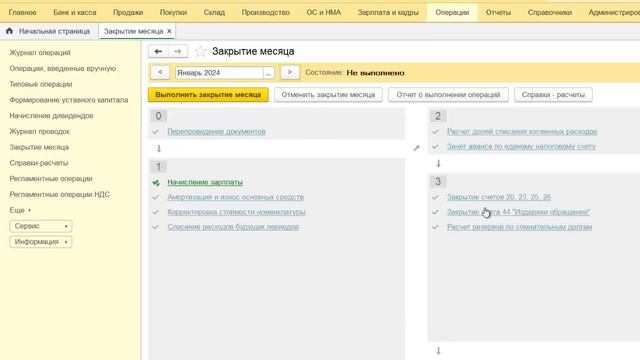The height and width of the screenshot is (360, 640).
Task: Open Начисление зарплаты operation
Action: point(205,182)
